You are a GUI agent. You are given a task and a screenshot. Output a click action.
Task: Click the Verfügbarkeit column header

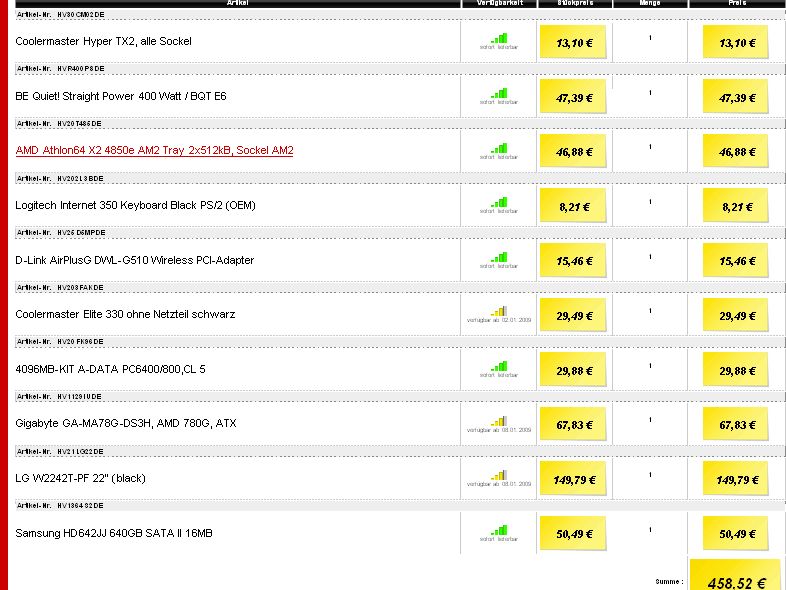click(499, 3)
